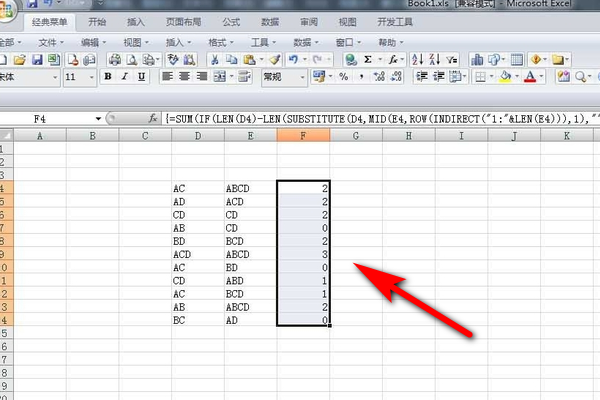Open the 页面布局 ribbon tab
The image size is (600, 400).
click(x=184, y=22)
